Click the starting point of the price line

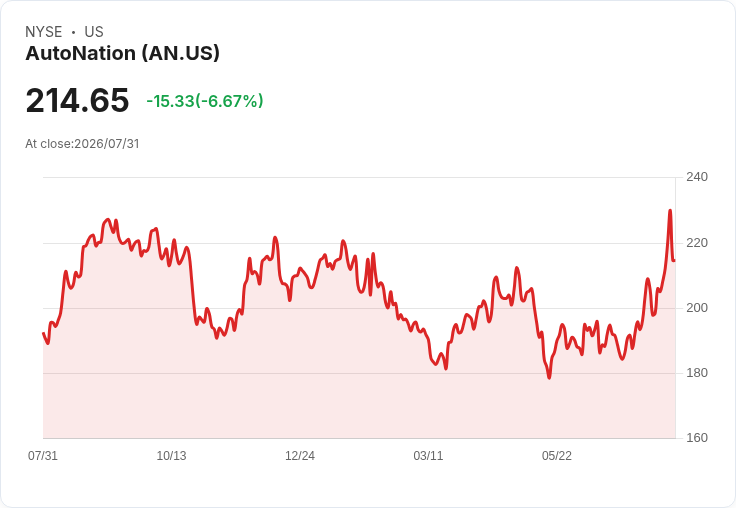tap(44, 333)
